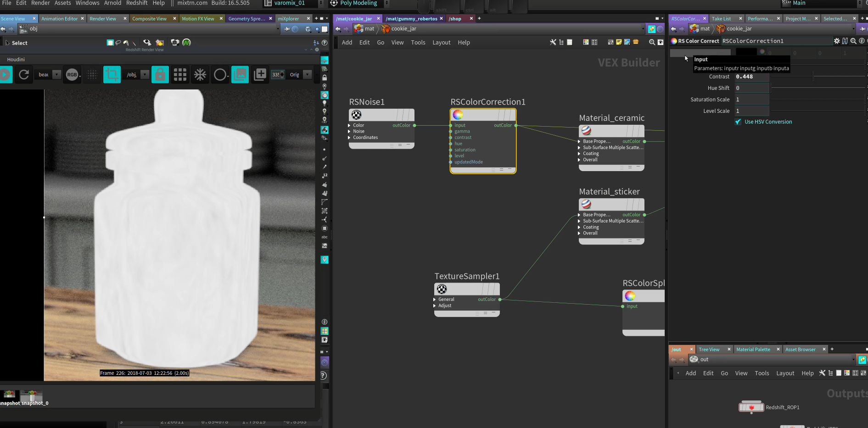Open the network editor search magnifier

tap(652, 42)
